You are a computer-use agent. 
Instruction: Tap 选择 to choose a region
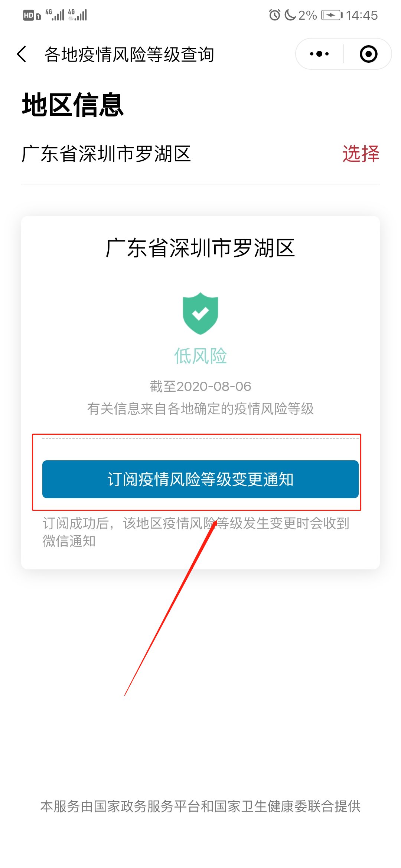(361, 154)
